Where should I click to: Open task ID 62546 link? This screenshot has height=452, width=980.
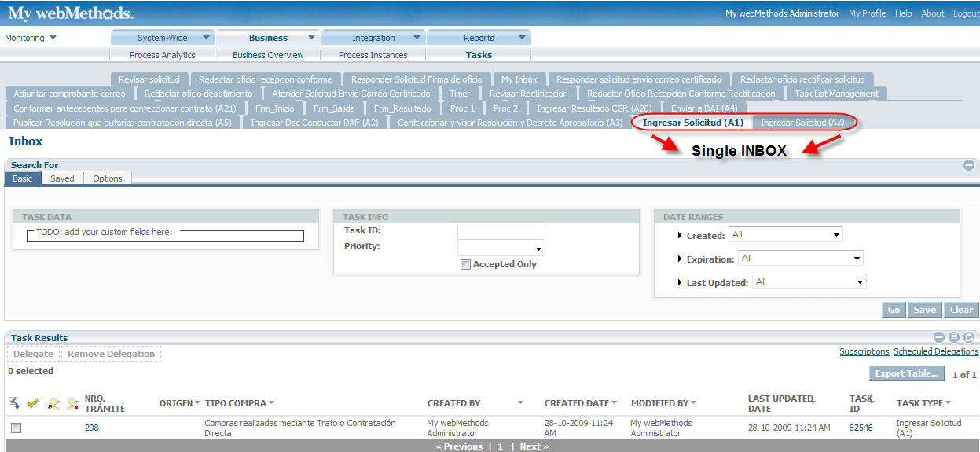[x=861, y=428]
